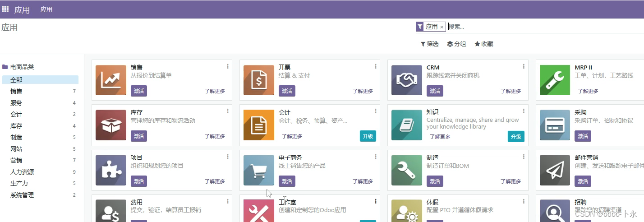
Task: Activate the 库存 app
Action: 139,136
